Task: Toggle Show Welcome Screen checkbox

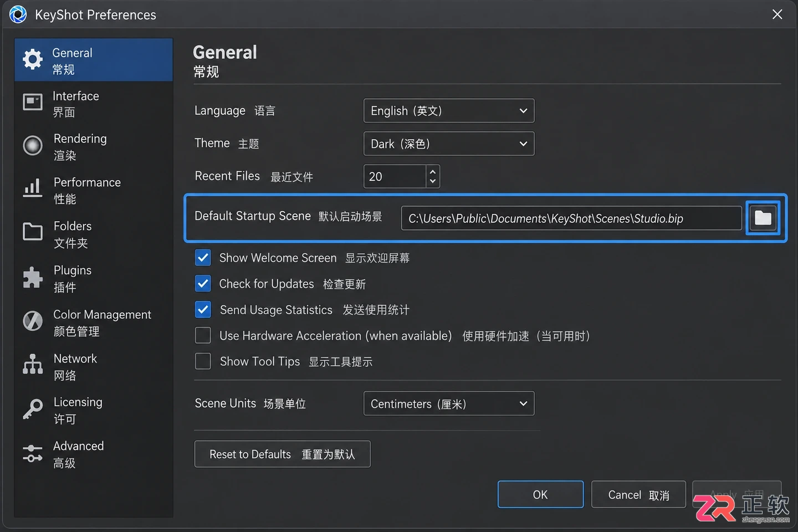Action: [203, 258]
